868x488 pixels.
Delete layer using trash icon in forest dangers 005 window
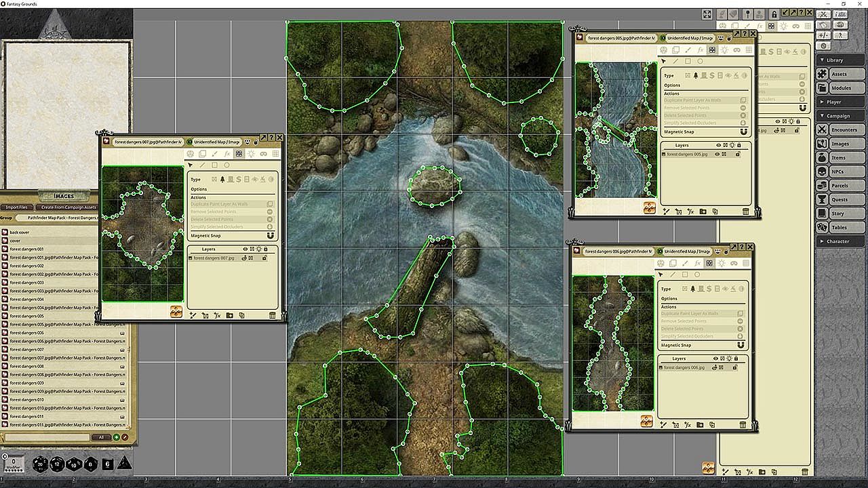pyautogui.click(x=746, y=211)
